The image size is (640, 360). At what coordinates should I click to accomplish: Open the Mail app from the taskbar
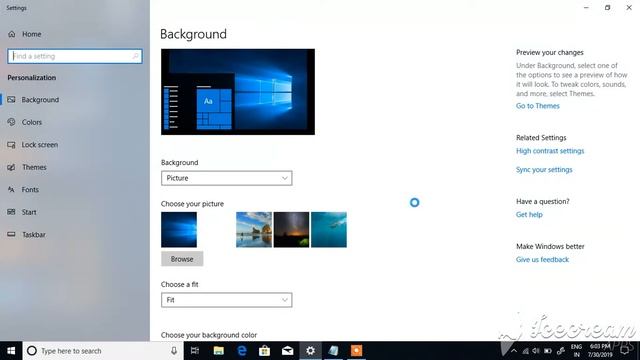pos(288,351)
